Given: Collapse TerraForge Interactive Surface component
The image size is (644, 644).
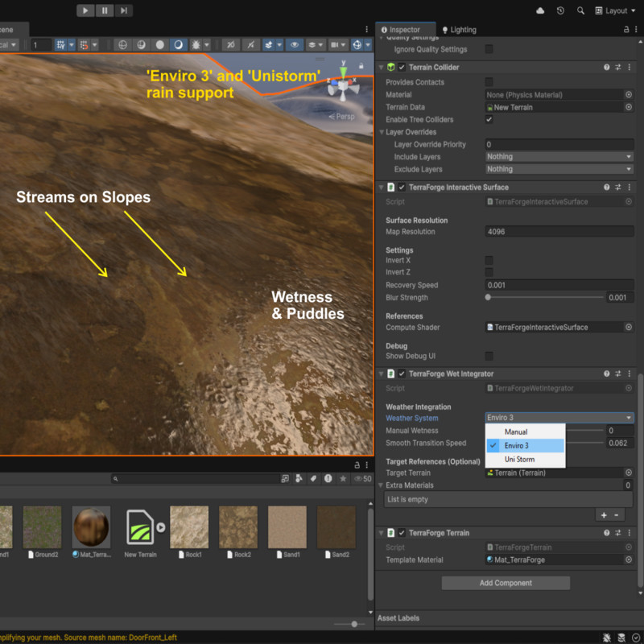Looking at the screenshot, I should [x=381, y=188].
